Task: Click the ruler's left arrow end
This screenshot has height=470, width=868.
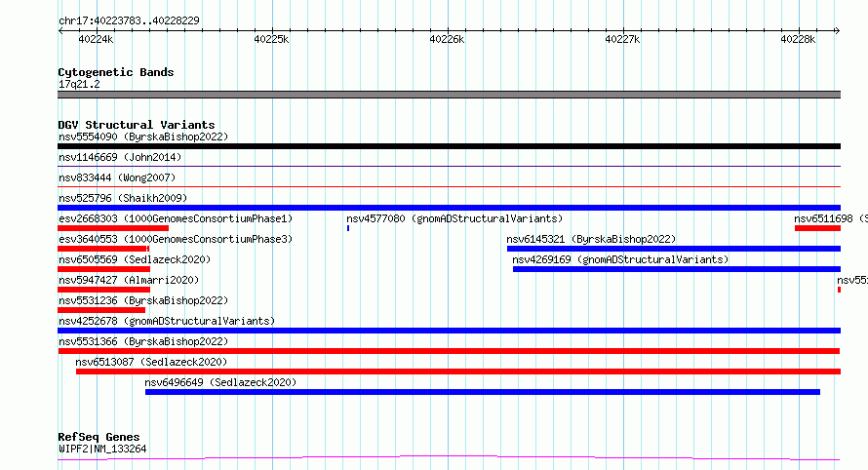Action: (x=60, y=30)
